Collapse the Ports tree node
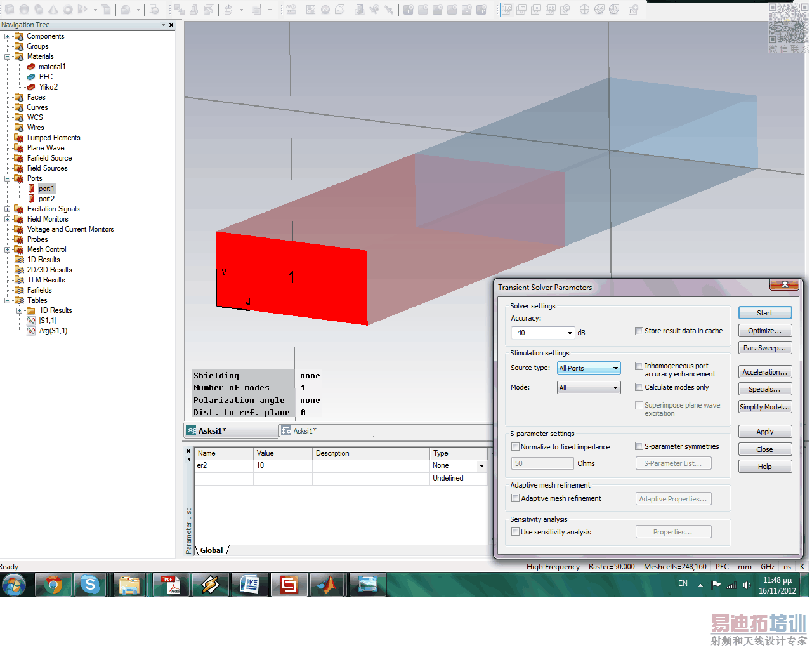This screenshot has height=650, width=812. click(x=8, y=178)
